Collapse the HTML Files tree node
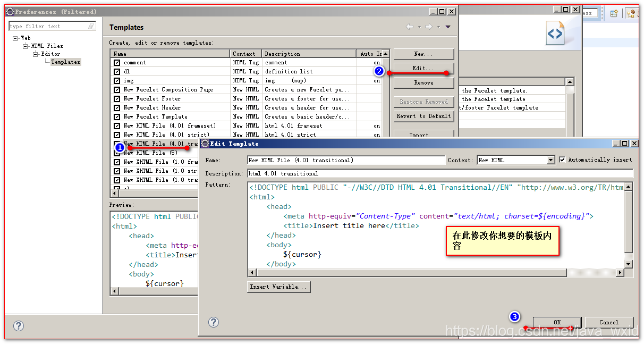 coord(25,46)
